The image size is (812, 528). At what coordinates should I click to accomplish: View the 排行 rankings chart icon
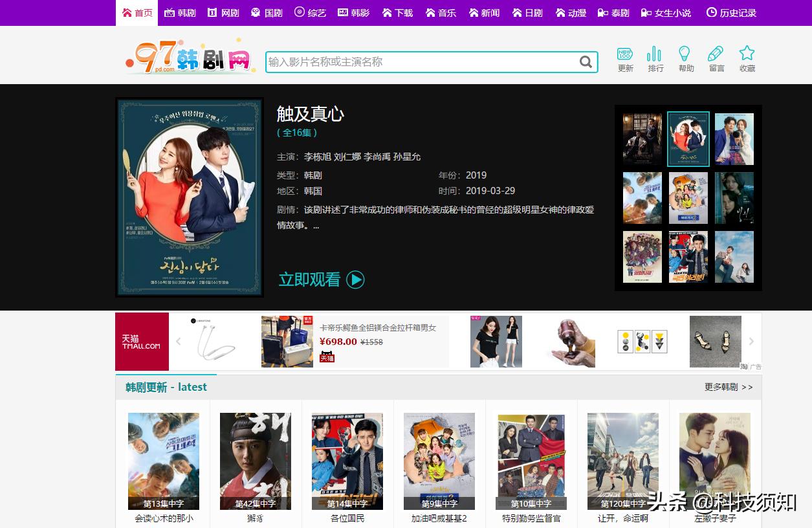[655, 59]
